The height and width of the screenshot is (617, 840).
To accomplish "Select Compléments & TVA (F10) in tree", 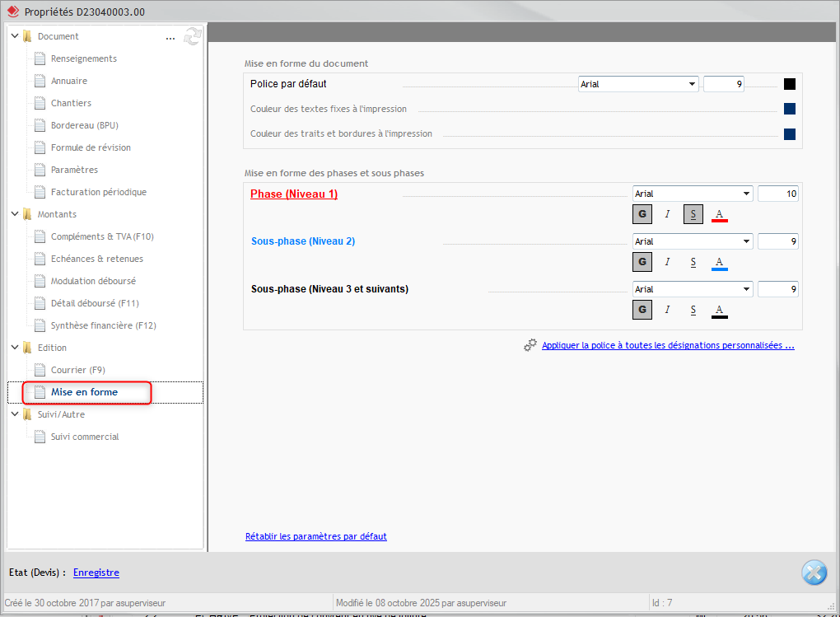I will tap(102, 236).
